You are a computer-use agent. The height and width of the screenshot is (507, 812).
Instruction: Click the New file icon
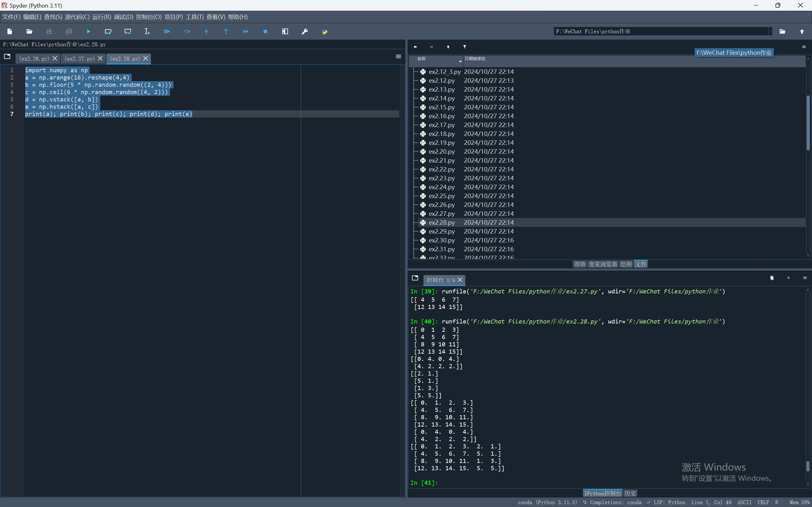(x=10, y=31)
